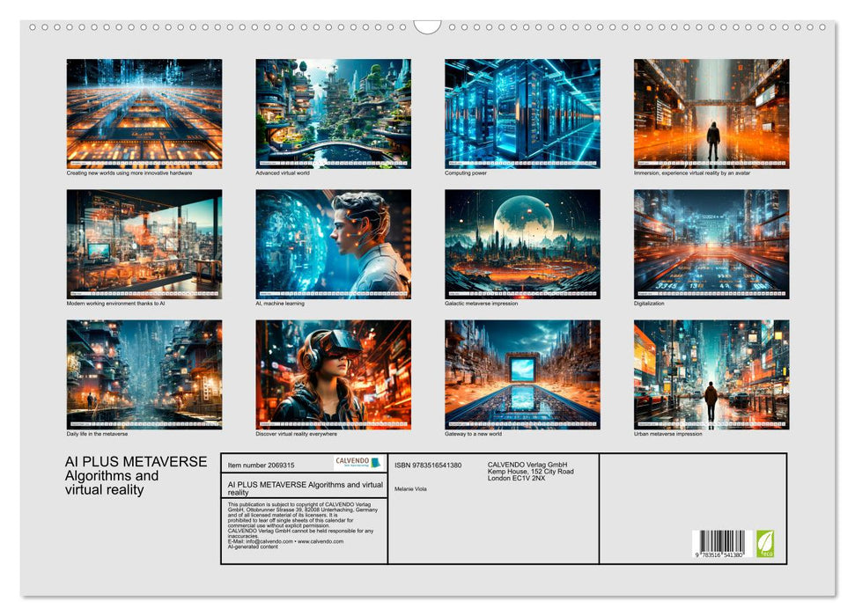Select the 'Urban metaverse impression' image
The width and height of the screenshot is (855, 616).
tap(711, 374)
